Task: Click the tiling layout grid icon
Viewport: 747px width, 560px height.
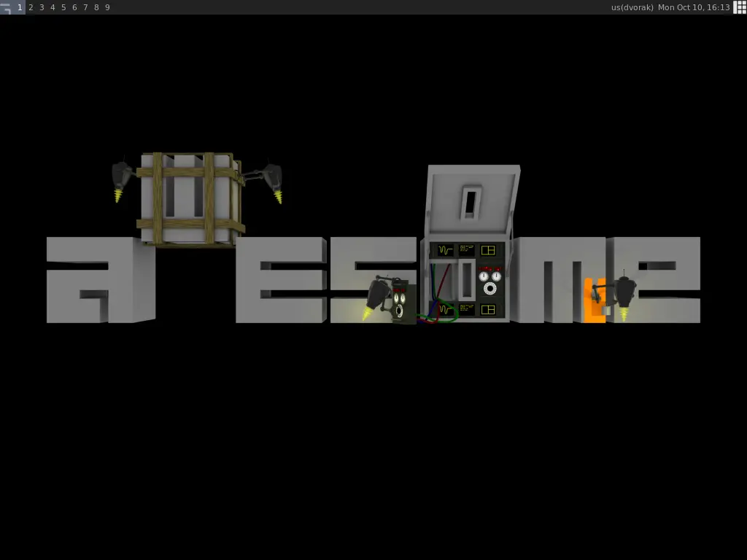Action: click(x=739, y=7)
